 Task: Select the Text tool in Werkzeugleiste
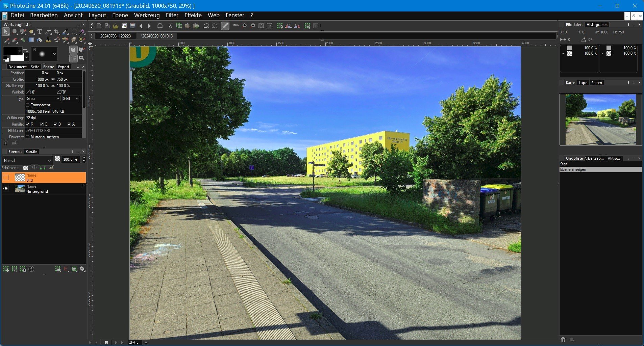40,32
